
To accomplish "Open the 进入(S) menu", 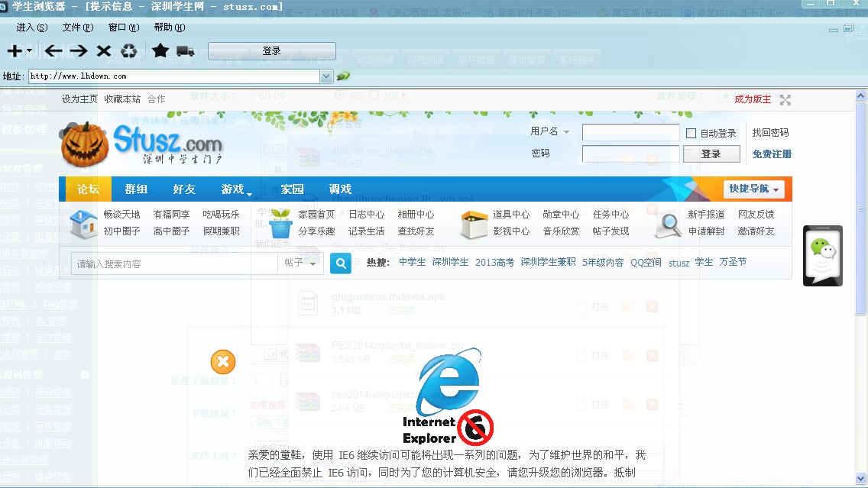I will pos(32,27).
